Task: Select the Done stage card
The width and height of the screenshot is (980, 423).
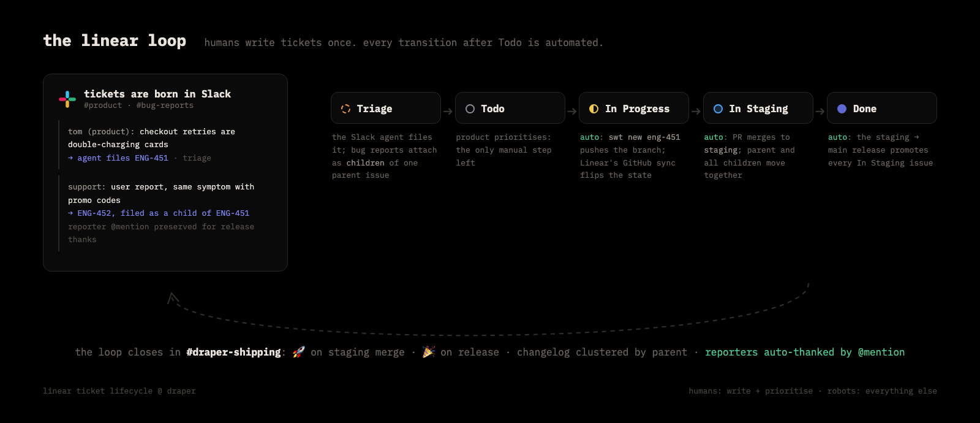Action: (x=882, y=108)
